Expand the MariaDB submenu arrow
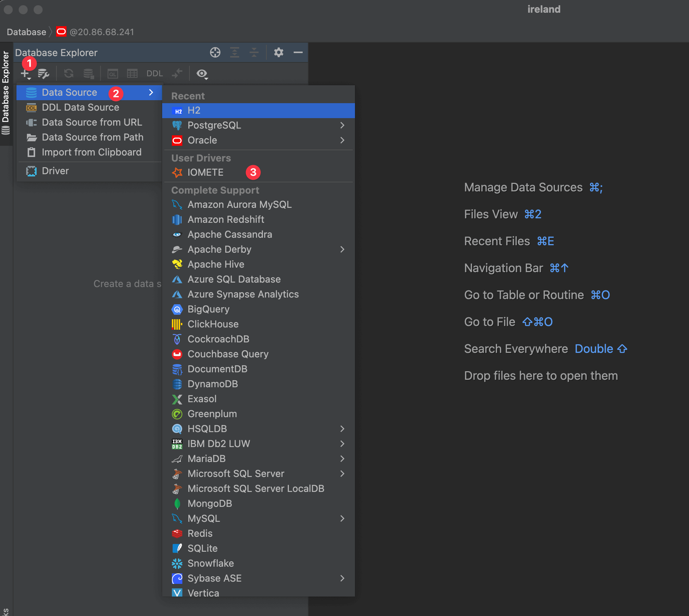 [342, 459]
